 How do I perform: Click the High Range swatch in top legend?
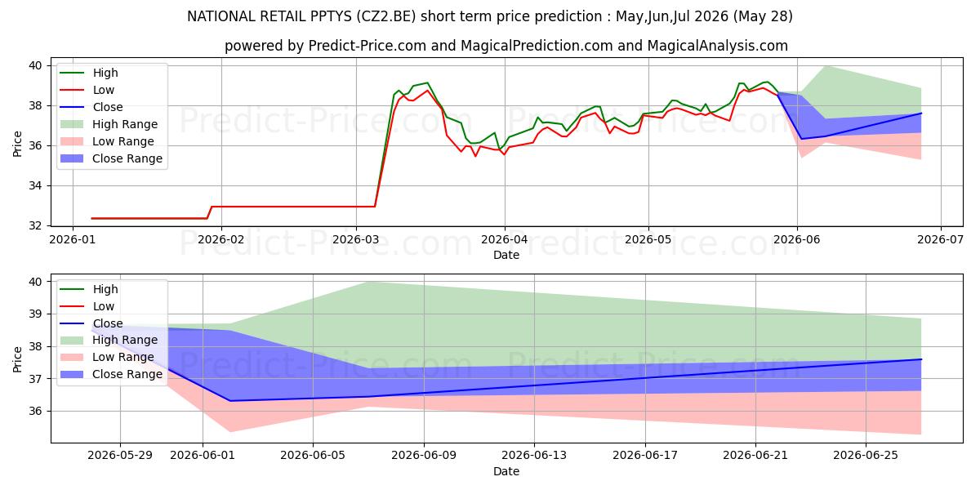(x=72, y=124)
